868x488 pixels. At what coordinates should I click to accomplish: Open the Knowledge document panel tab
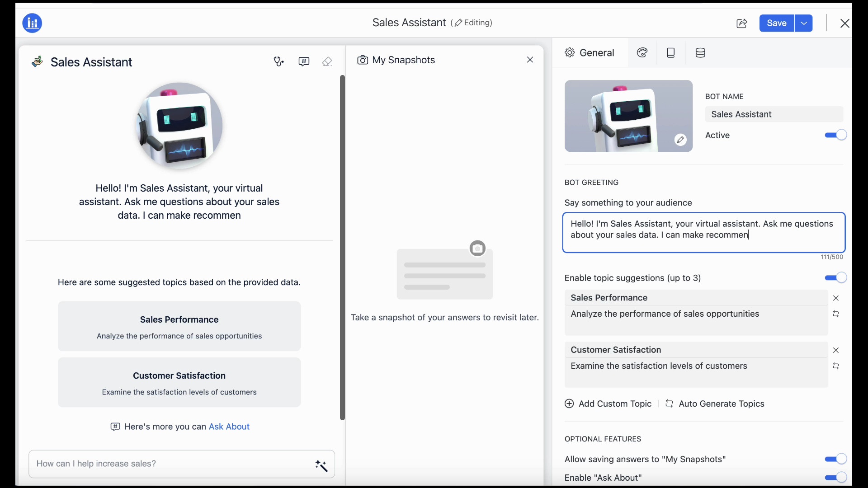(671, 52)
